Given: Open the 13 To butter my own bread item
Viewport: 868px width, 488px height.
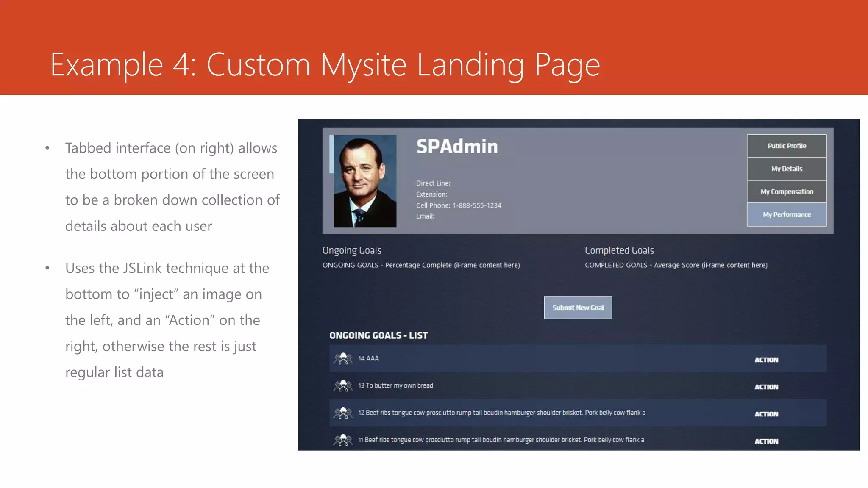Looking at the screenshot, I should coord(395,385).
